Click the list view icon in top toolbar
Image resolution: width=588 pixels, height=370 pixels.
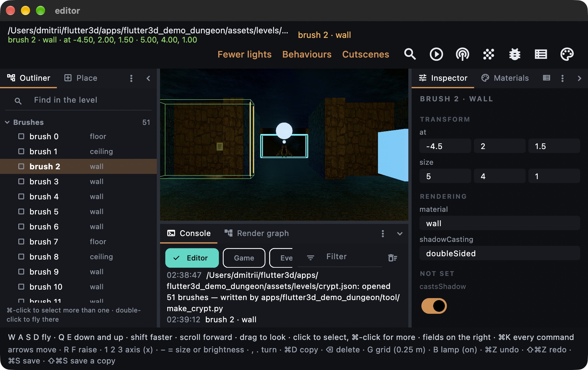[x=541, y=54]
